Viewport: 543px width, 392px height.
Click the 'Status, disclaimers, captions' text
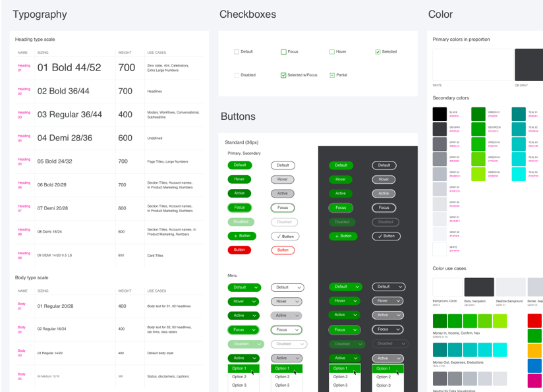click(168, 376)
